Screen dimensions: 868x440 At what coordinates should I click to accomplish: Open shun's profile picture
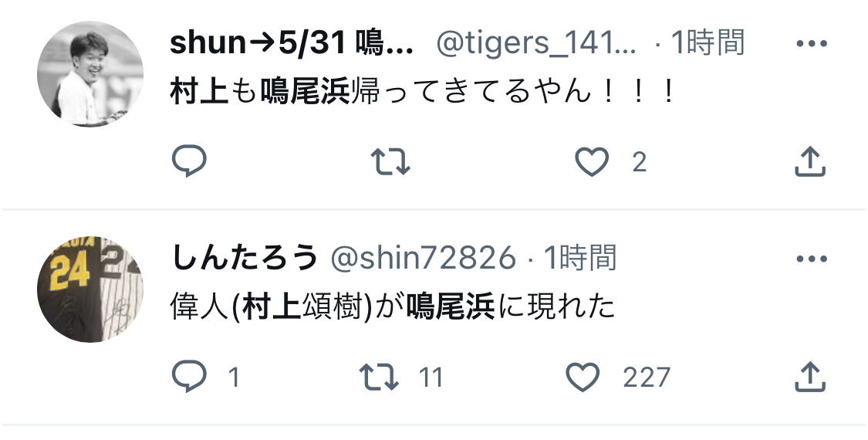[90, 74]
